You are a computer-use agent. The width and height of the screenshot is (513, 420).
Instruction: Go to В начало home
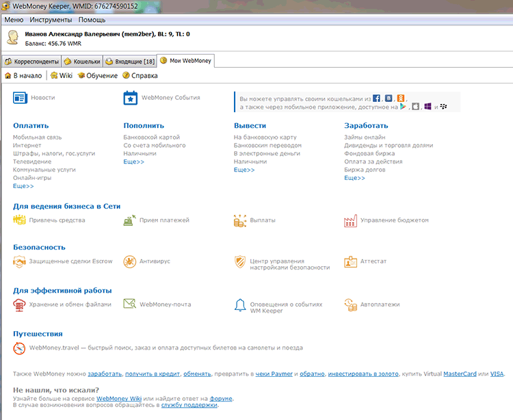click(23, 75)
